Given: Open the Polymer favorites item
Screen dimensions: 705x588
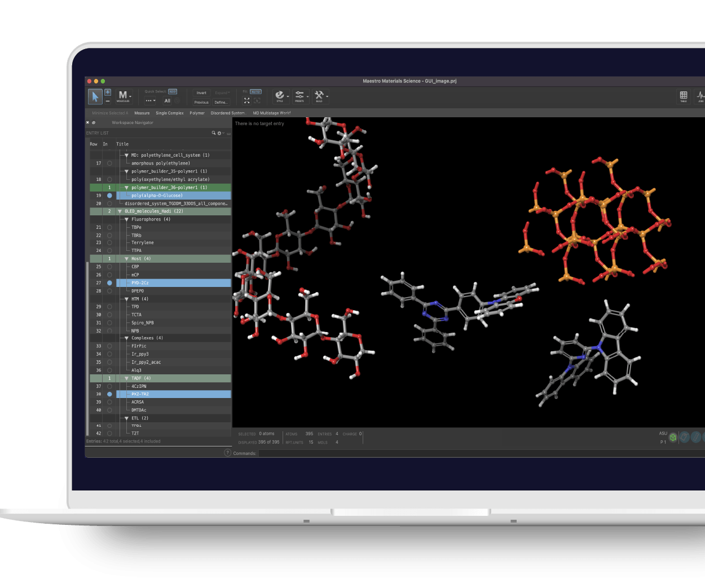Looking at the screenshot, I should tap(197, 113).
